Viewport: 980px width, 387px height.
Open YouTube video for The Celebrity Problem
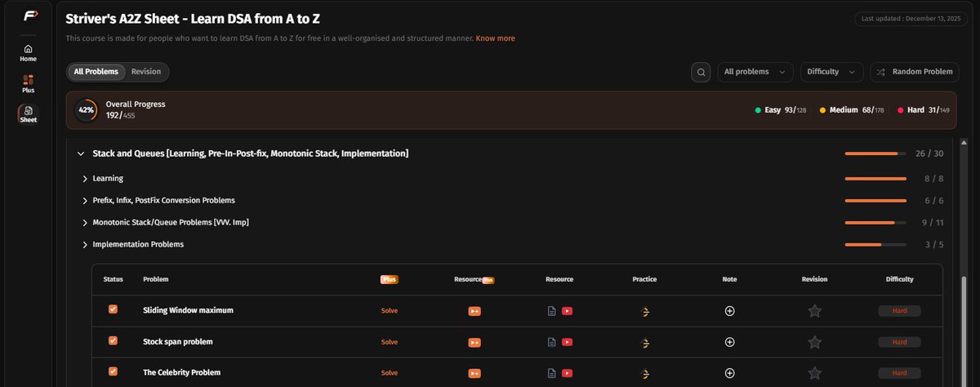point(567,373)
